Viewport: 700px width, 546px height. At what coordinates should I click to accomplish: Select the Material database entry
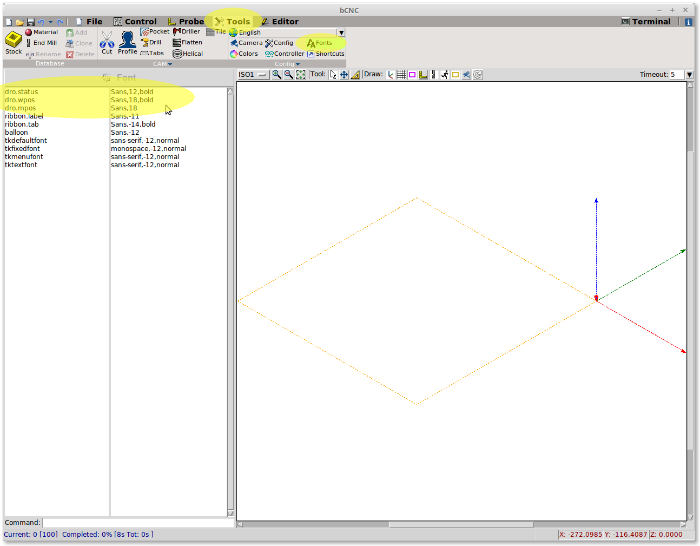tap(42, 32)
